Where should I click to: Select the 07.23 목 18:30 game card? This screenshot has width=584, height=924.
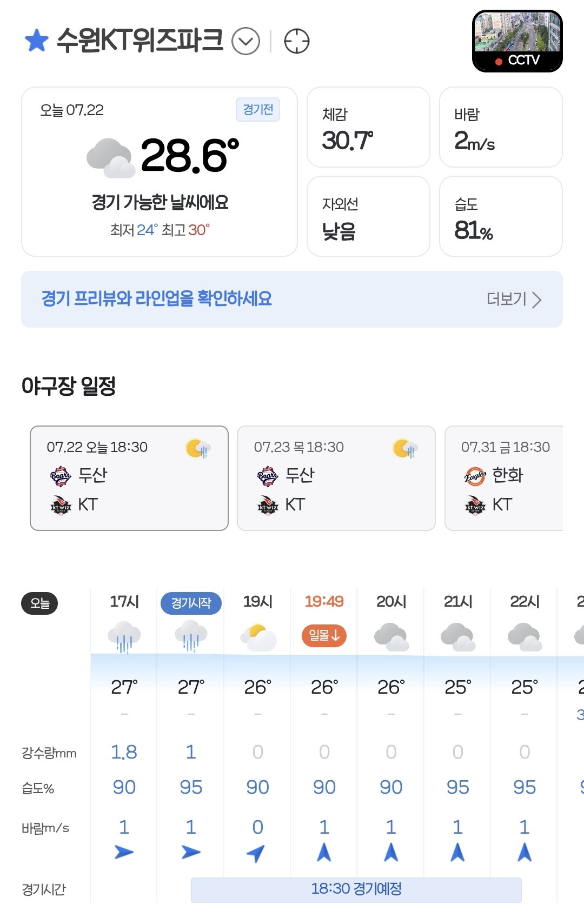tap(336, 478)
